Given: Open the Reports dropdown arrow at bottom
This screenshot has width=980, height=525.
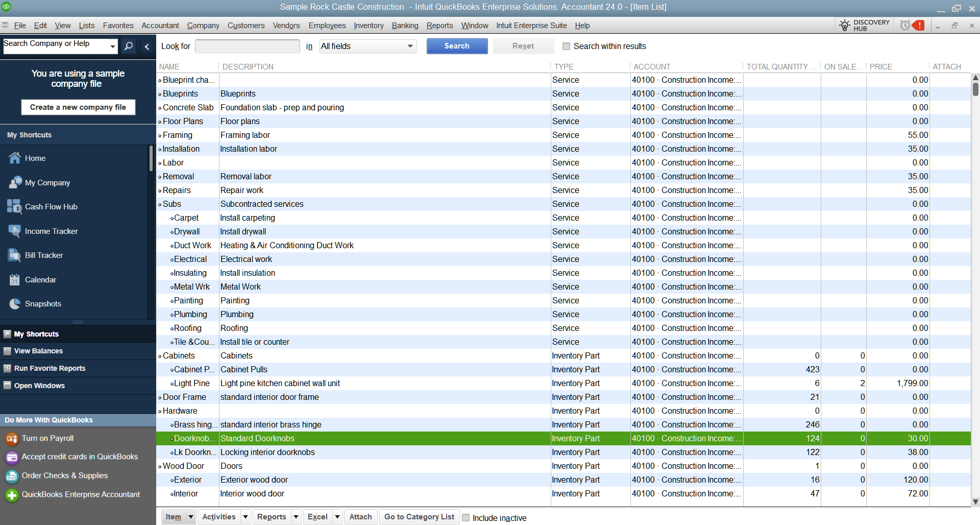Looking at the screenshot, I should [296, 517].
